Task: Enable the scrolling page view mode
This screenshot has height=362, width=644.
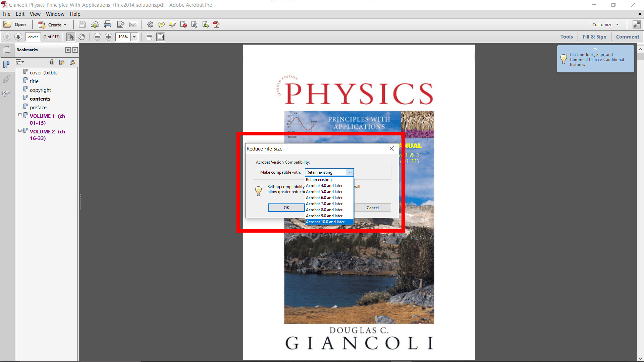Action: click(x=149, y=37)
